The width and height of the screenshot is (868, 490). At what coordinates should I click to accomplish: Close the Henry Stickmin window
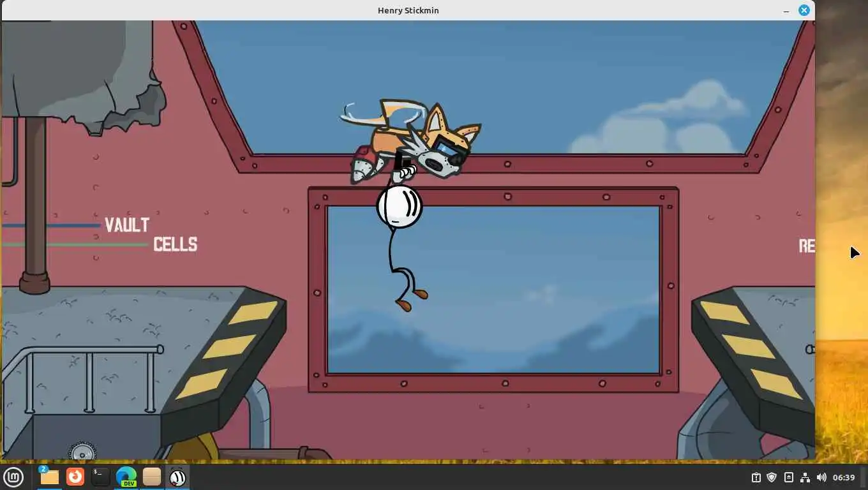[804, 10]
